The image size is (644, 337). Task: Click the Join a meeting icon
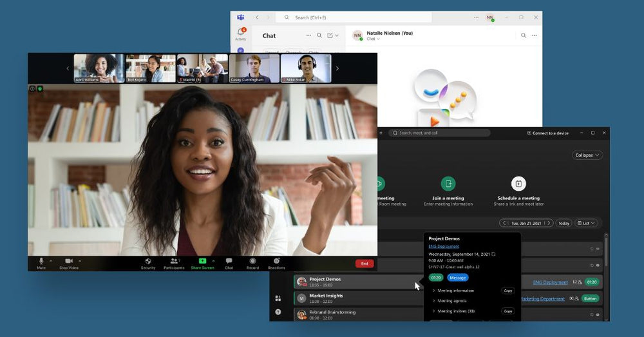(448, 184)
